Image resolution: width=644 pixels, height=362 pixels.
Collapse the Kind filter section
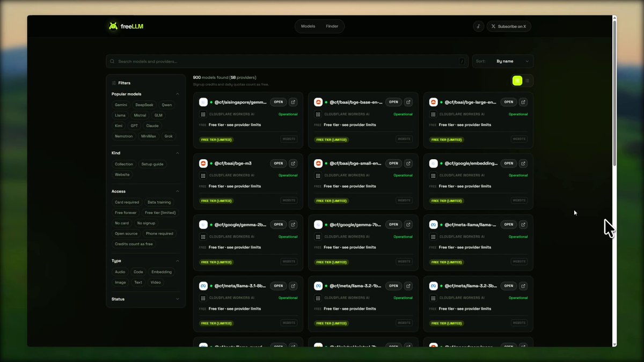(x=178, y=153)
